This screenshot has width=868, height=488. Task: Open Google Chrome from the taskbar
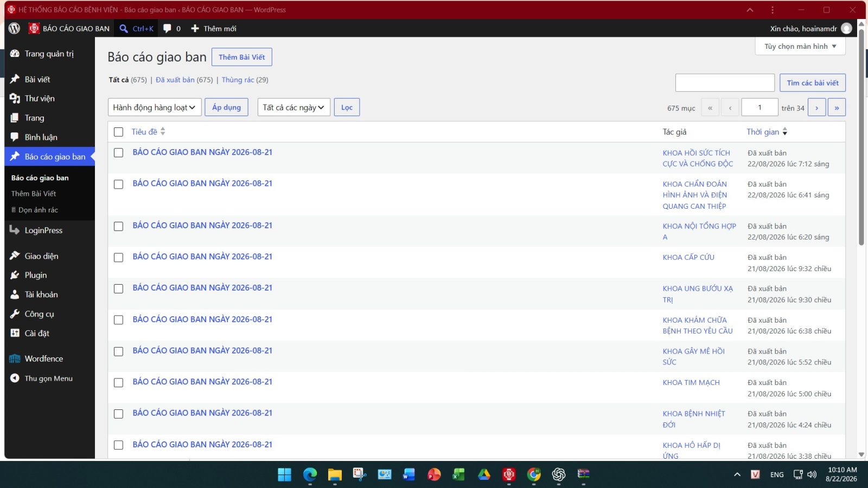(x=534, y=474)
